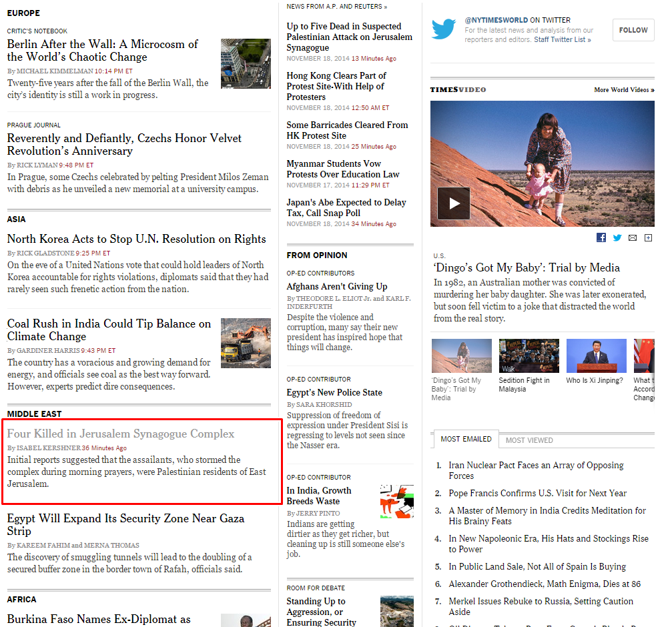Play the 'Dingo's Got My Baby' video

(454, 203)
